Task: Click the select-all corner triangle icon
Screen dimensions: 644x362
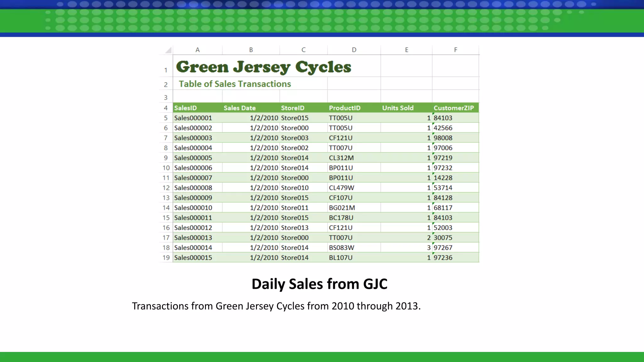Action: 169,50
